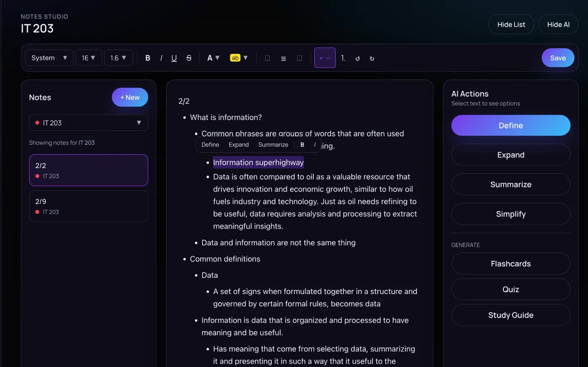Click the center align icon
This screenshot has width=588, height=367.
click(x=283, y=58)
